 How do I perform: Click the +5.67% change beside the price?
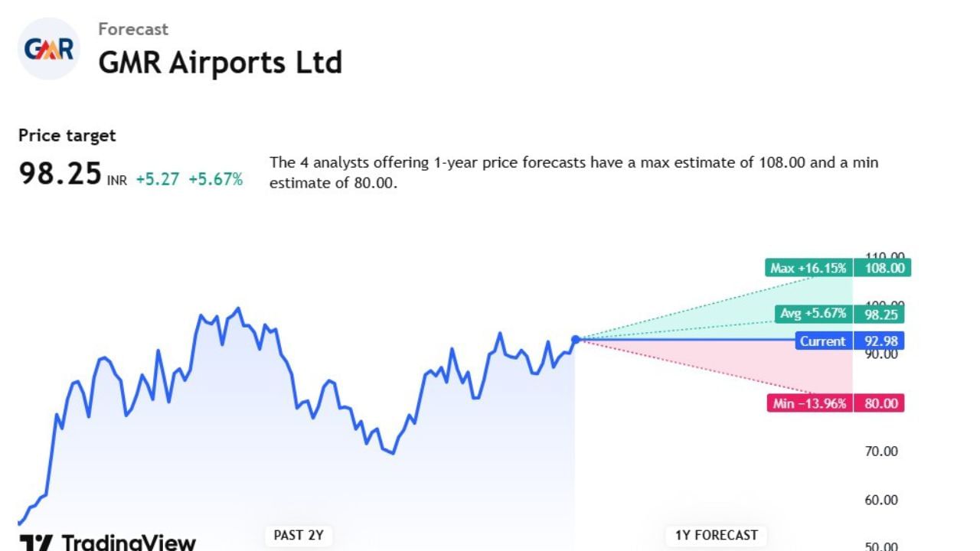click(x=215, y=180)
